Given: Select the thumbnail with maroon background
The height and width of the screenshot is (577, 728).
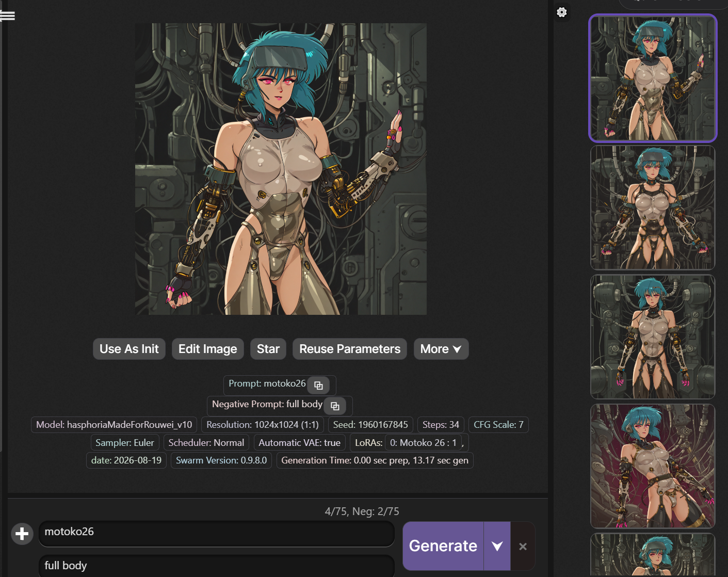Looking at the screenshot, I should click(653, 466).
